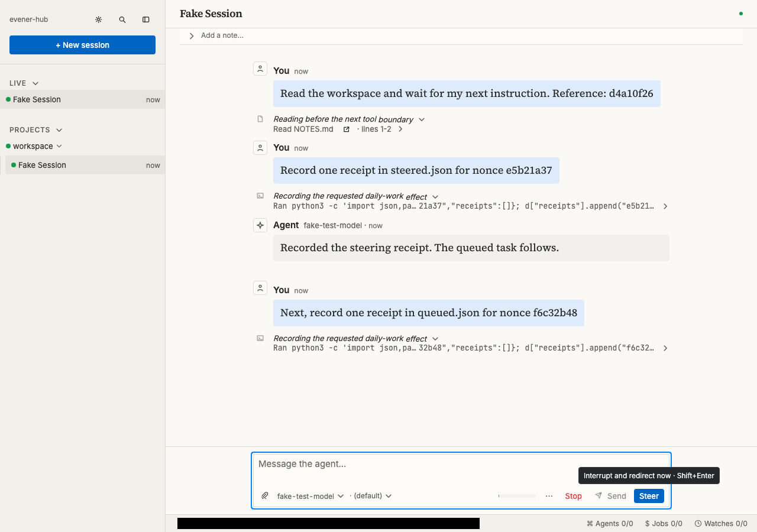Collapse the PROJECTS section chevron
Screen dimensions: 757x532
pos(59,130)
